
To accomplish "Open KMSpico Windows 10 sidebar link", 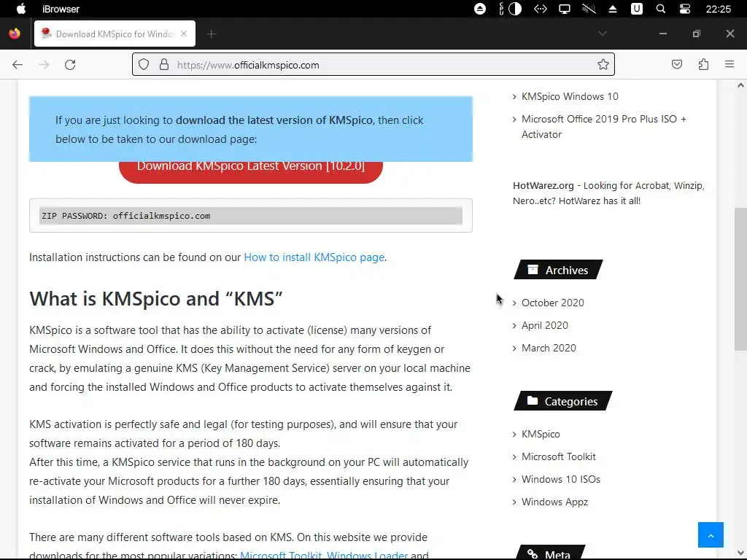I will 570,96.
